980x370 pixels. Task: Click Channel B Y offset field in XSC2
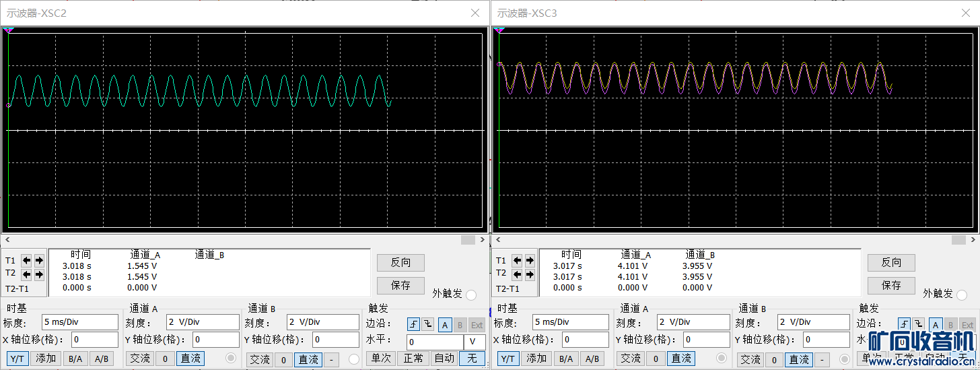click(335, 340)
